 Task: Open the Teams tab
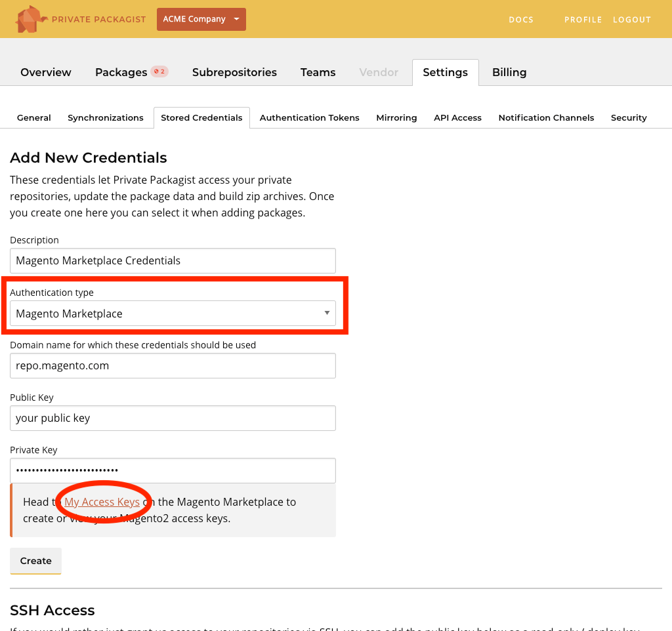(x=318, y=72)
